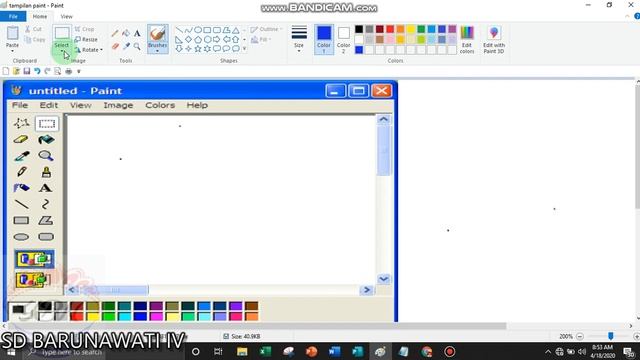Open the shape Fill dropdown

(x=261, y=40)
